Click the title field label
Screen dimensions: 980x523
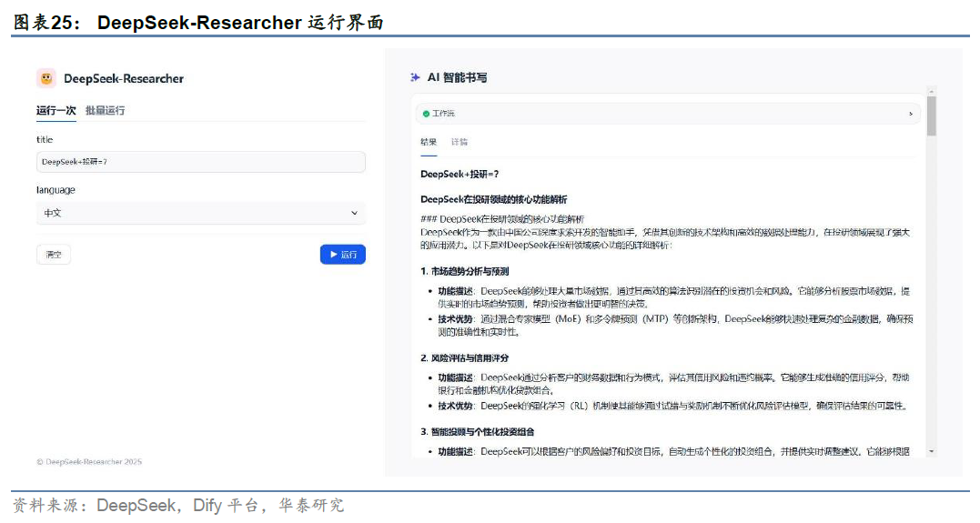pyautogui.click(x=45, y=140)
